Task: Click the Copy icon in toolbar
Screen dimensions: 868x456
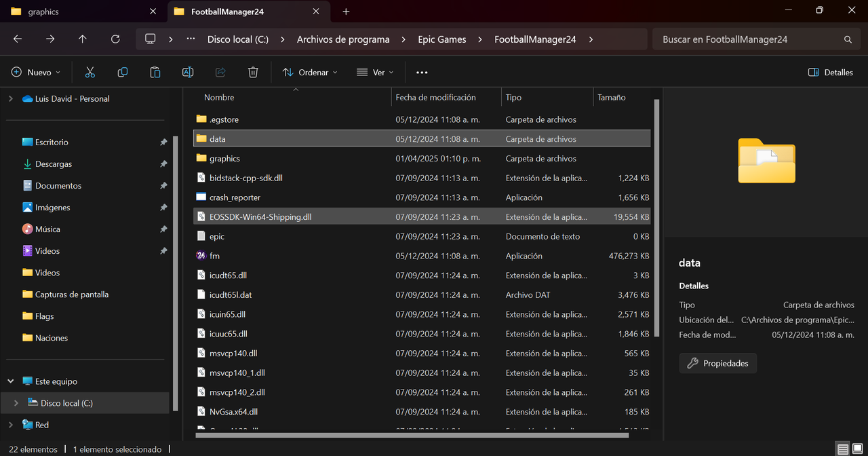Action: (123, 72)
